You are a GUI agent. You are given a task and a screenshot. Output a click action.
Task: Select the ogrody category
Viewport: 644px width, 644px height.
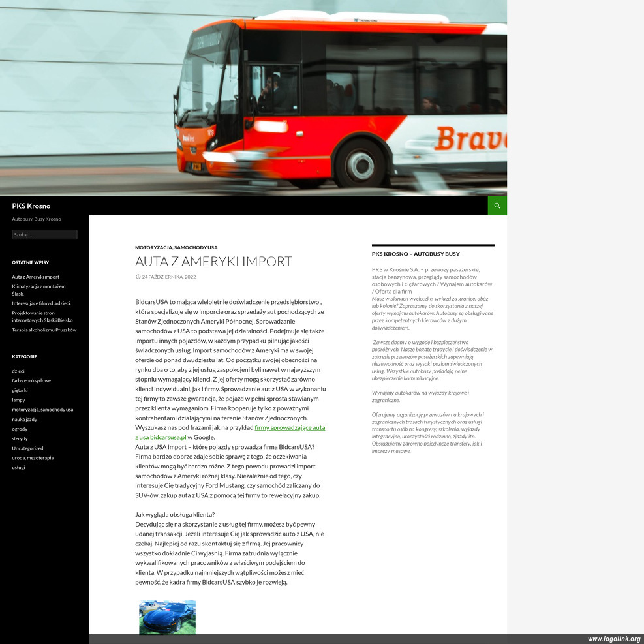tap(20, 429)
